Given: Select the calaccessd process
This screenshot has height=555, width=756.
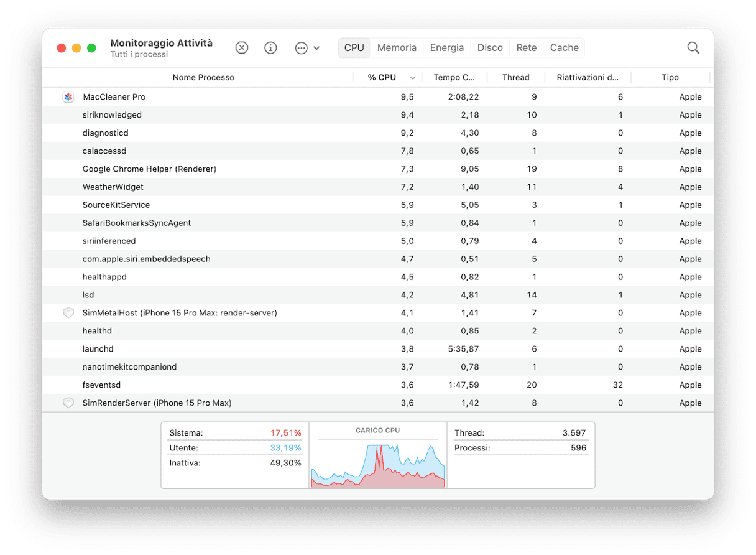Looking at the screenshot, I should click(378, 151).
